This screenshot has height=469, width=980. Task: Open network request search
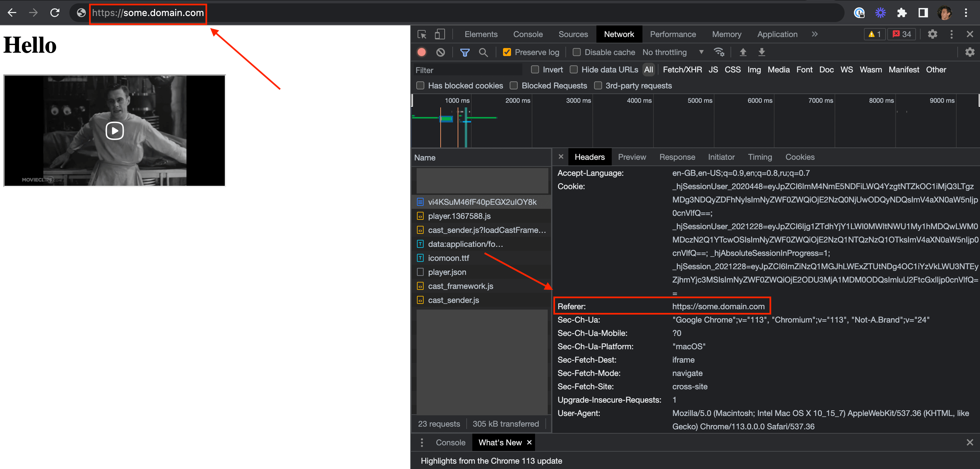coord(484,52)
